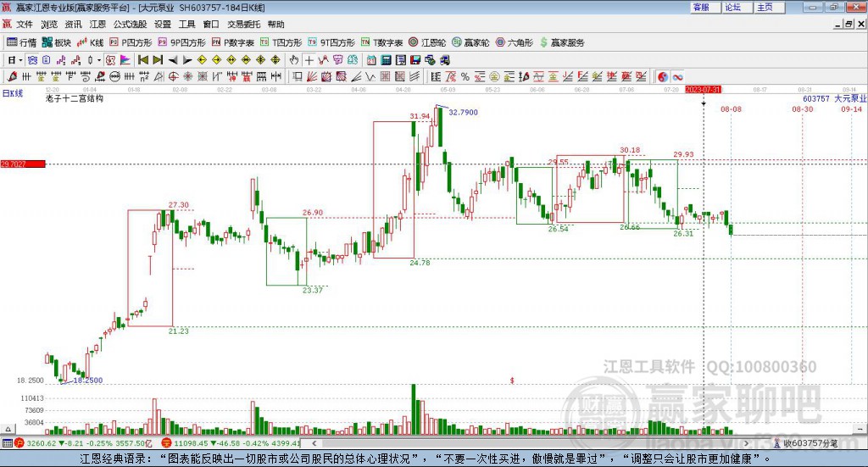The image size is (868, 467).
Task: Expand the candlestick style dropdown arrow
Action: click(x=98, y=60)
